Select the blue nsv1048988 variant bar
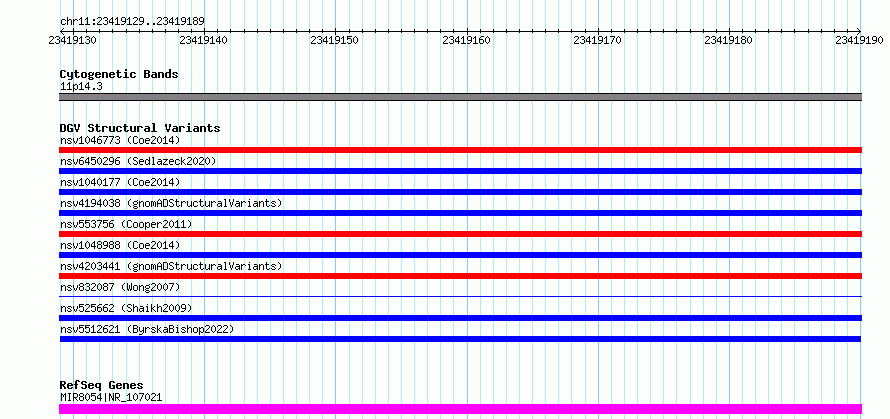This screenshot has width=890, height=419. 460,255
